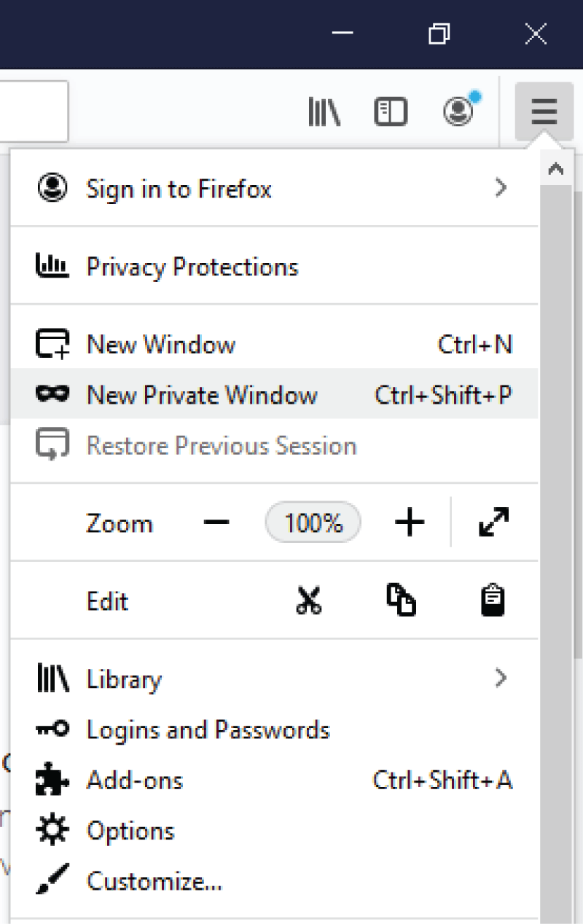Click the menu scrollbar up arrow
583x924 pixels.
tap(556, 168)
